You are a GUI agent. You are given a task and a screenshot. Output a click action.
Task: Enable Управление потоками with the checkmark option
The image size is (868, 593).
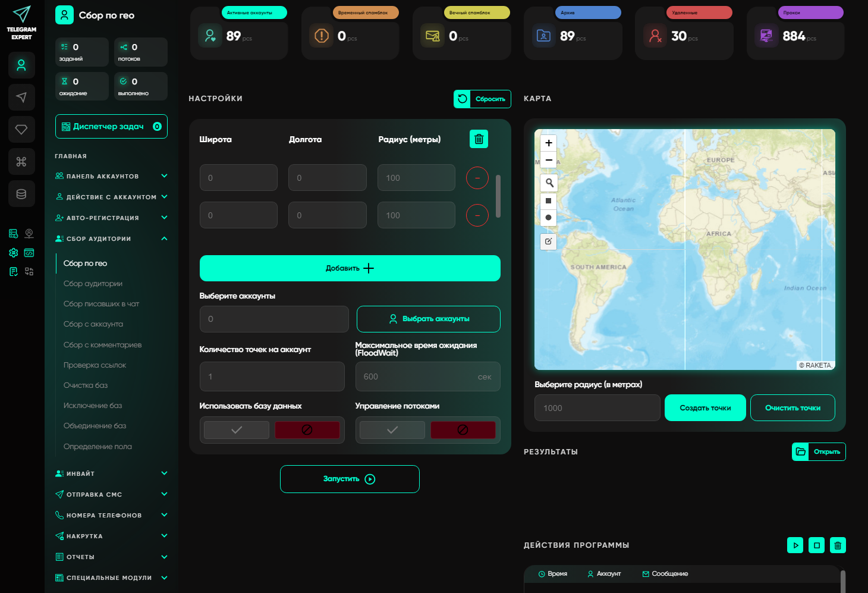pyautogui.click(x=392, y=430)
